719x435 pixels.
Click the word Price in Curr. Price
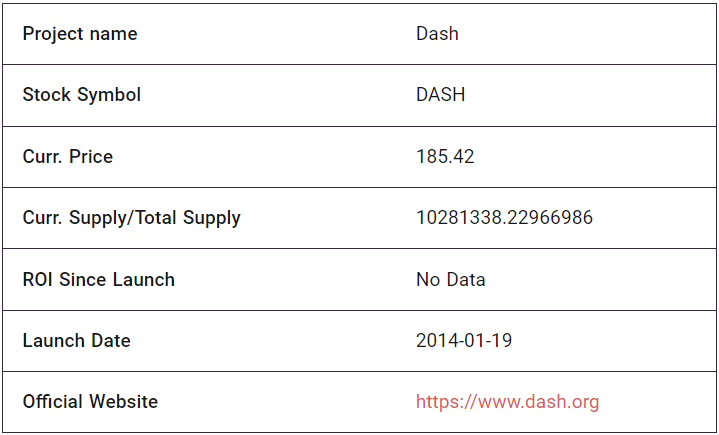[x=91, y=156]
